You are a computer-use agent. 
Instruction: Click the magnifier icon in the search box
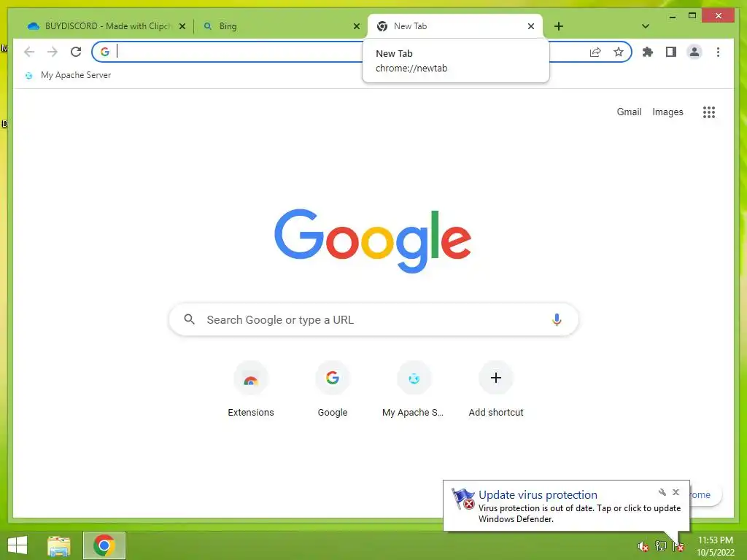189,319
